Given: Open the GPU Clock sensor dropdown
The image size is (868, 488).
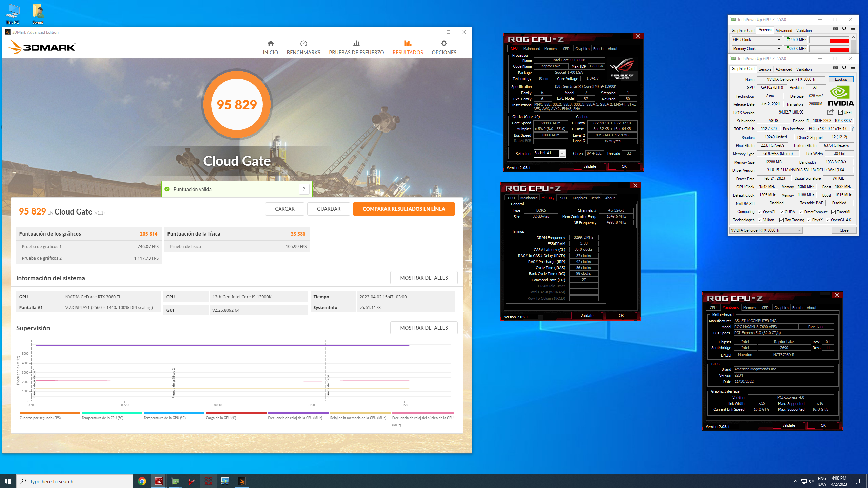Looking at the screenshot, I should point(757,40).
